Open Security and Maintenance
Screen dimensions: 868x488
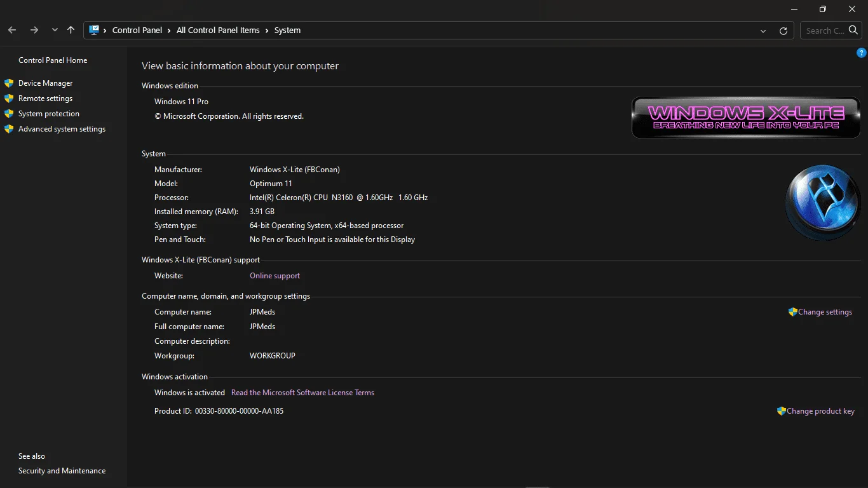point(62,471)
